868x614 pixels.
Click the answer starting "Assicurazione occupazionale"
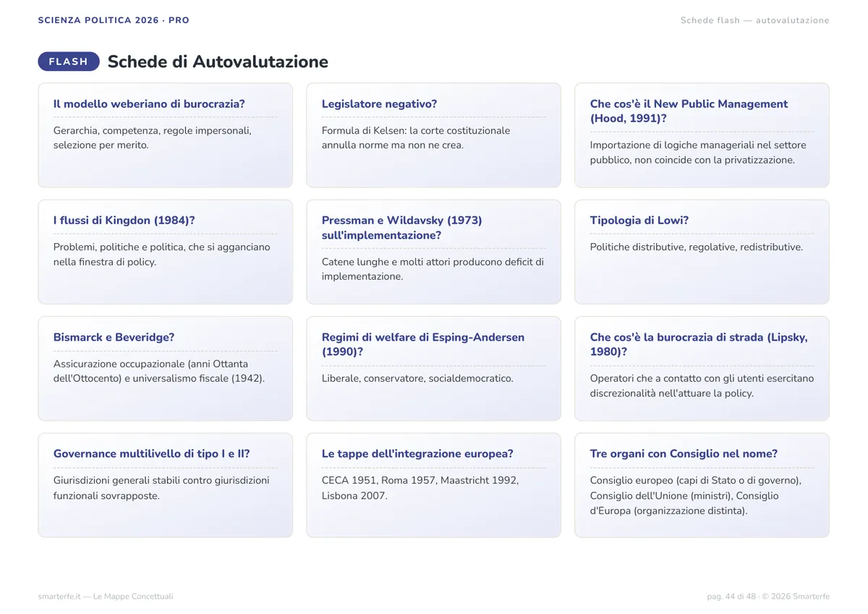[159, 371]
